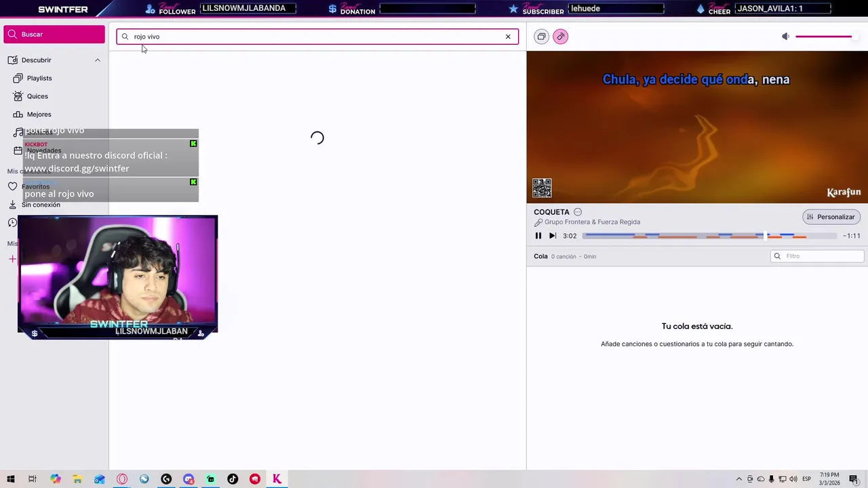
Task: Show hidden system tray icons
Action: coord(739,479)
